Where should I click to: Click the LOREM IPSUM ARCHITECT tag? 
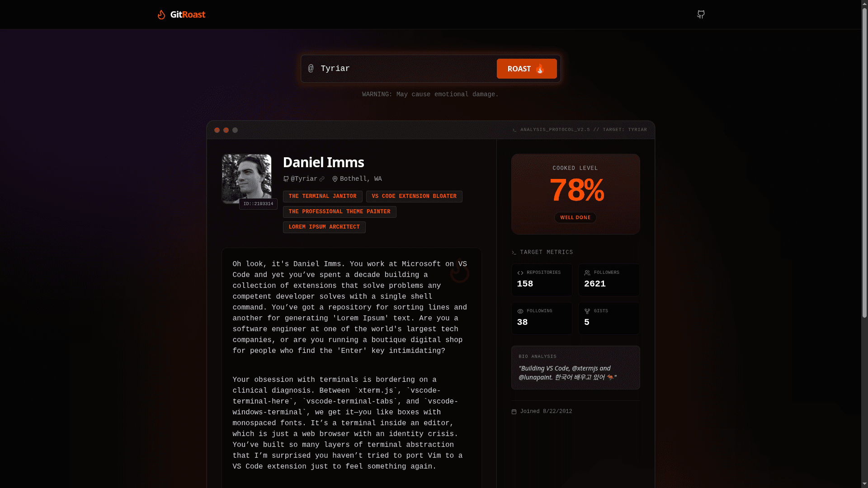[324, 227]
